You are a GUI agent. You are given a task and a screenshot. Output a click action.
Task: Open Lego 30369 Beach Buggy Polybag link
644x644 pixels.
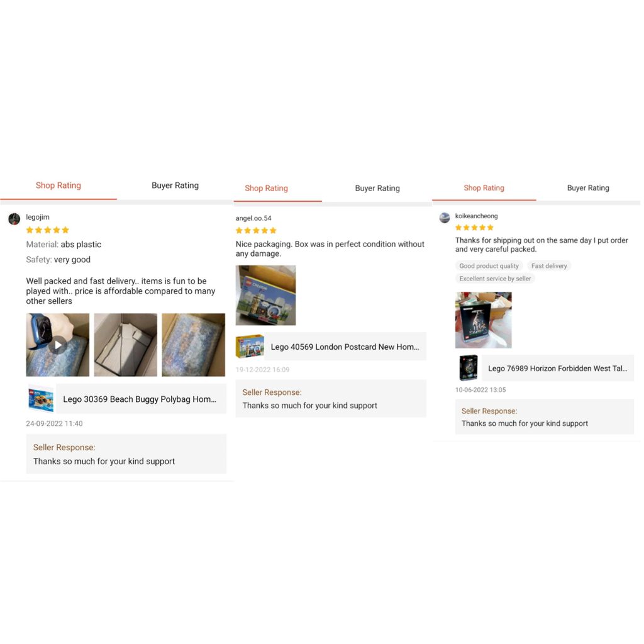click(140, 399)
